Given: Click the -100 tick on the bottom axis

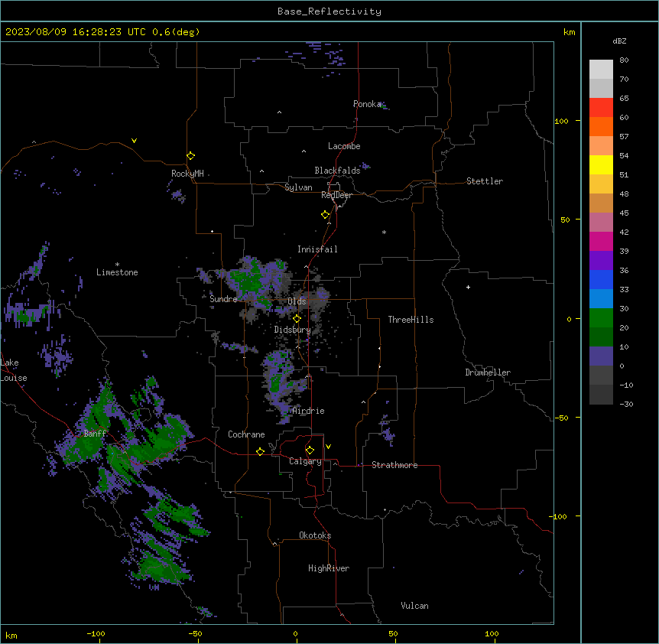Looking at the screenshot, I should click(96, 634).
